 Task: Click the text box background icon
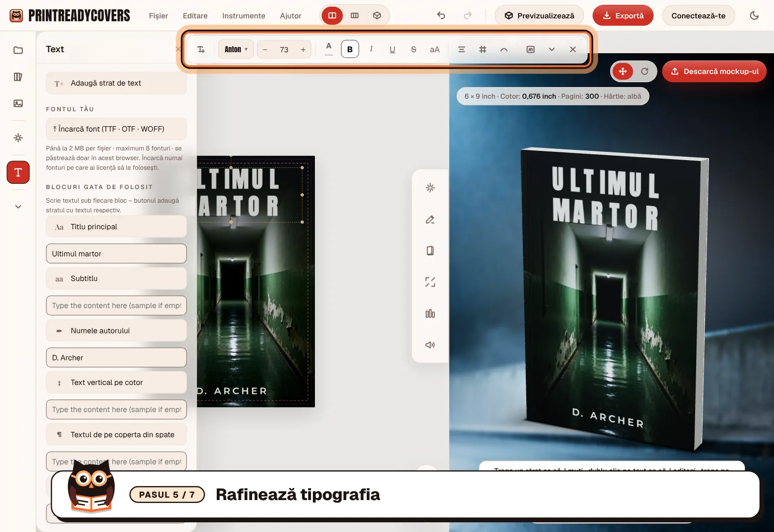(x=531, y=49)
